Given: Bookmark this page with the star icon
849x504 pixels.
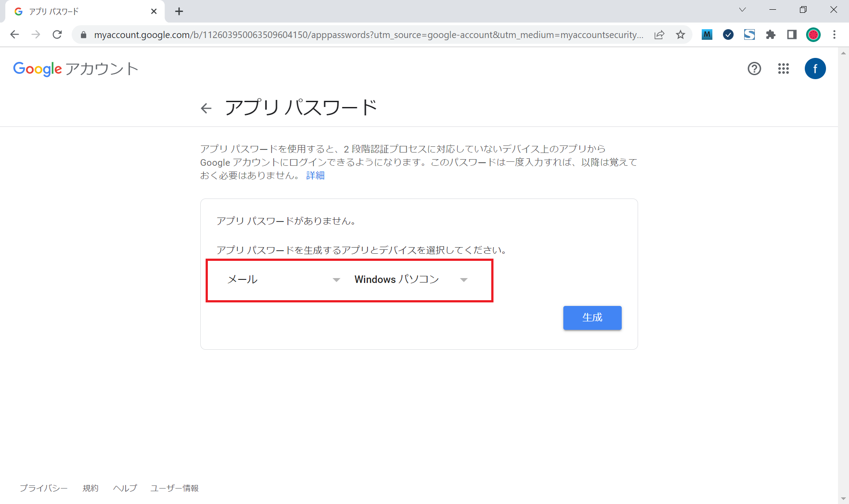Looking at the screenshot, I should (680, 34).
